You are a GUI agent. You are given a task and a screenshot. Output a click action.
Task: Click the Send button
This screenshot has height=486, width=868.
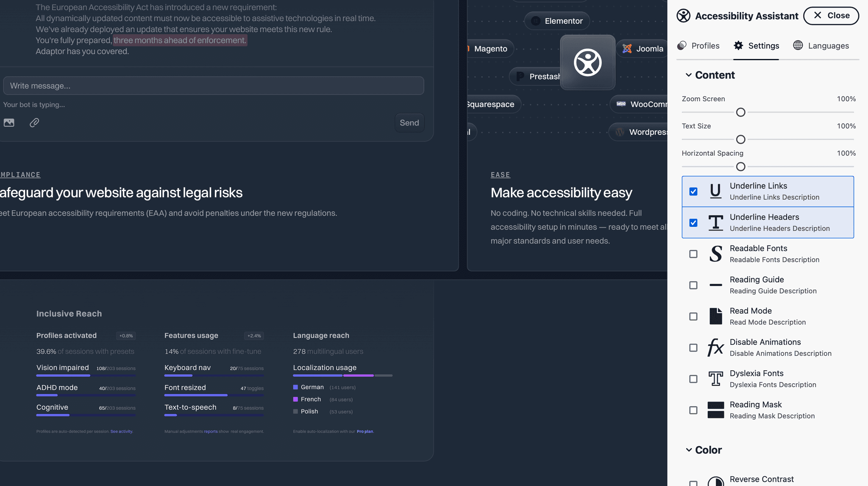pyautogui.click(x=409, y=123)
